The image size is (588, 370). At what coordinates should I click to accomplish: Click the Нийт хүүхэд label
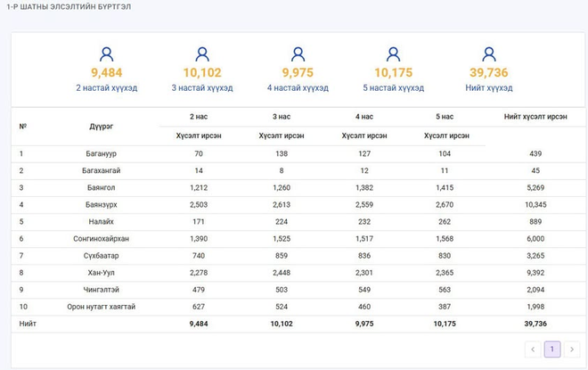click(488, 87)
